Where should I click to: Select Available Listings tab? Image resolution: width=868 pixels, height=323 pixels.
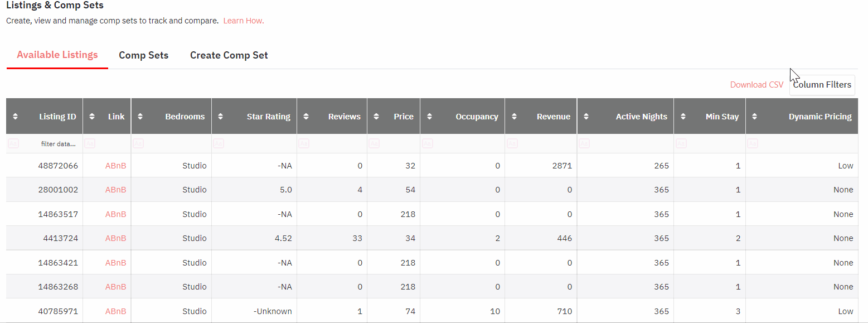click(x=57, y=55)
